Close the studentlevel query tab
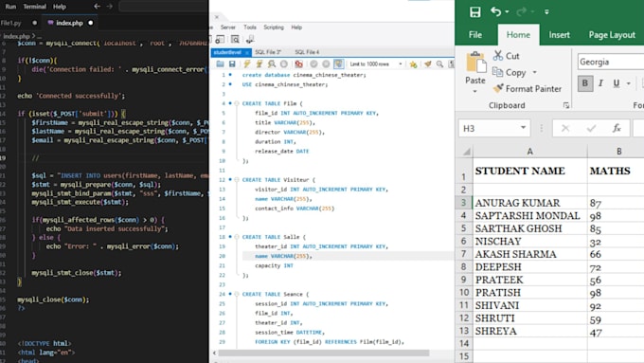 click(247, 53)
